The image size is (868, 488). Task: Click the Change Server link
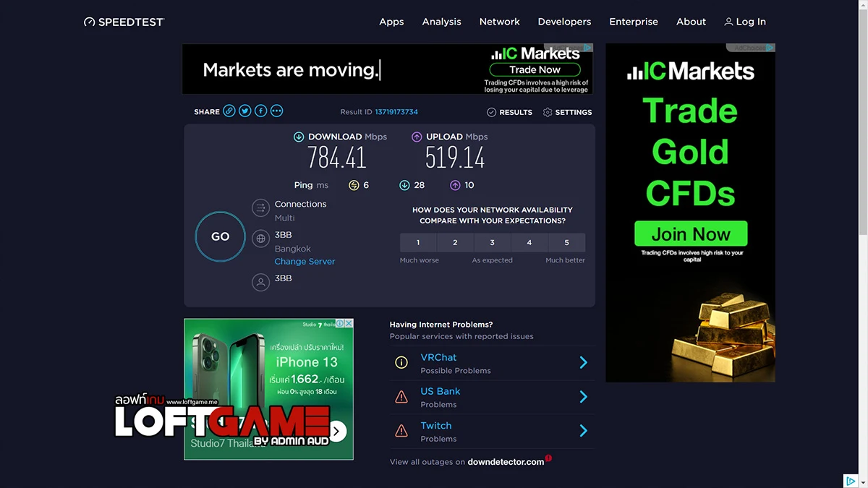point(305,262)
